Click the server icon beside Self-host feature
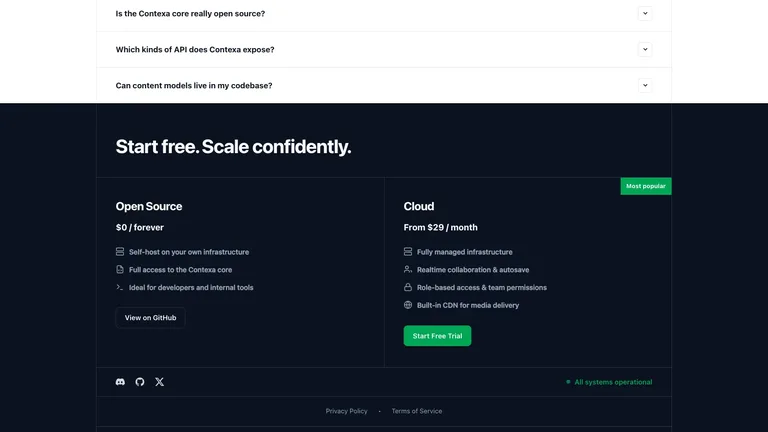Image resolution: width=768 pixels, height=432 pixels. coord(120,252)
